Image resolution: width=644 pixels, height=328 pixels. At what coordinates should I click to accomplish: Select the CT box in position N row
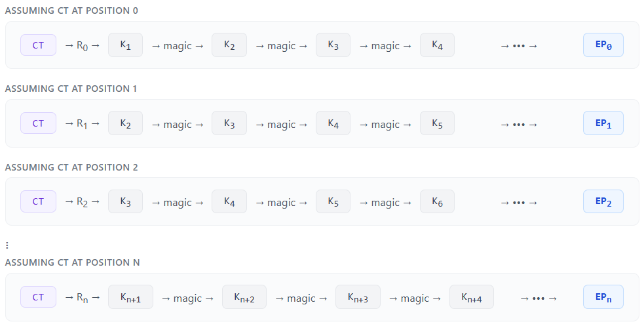(x=38, y=297)
